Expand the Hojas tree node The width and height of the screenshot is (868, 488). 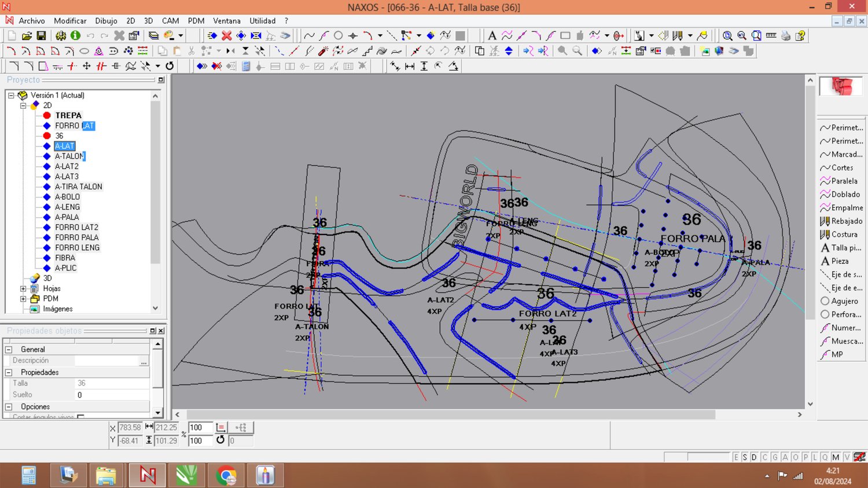[23, 288]
